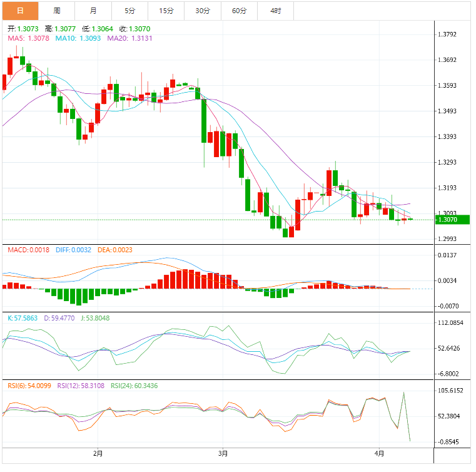Click the 52.3804 RSI axis label

pyautogui.click(x=448, y=416)
